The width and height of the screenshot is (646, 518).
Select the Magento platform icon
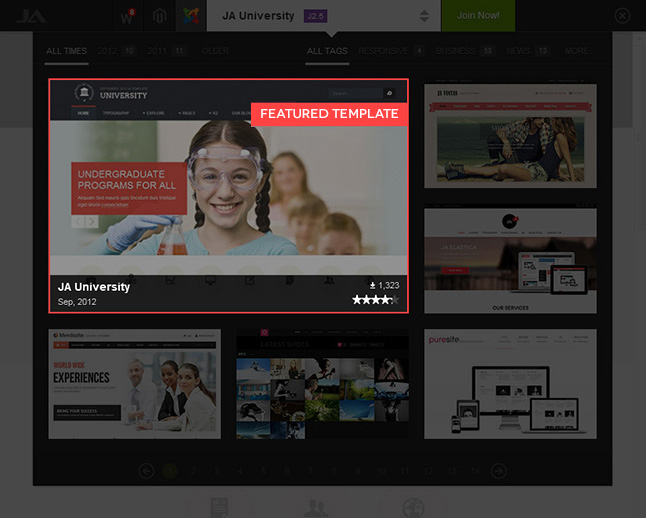pyautogui.click(x=159, y=16)
